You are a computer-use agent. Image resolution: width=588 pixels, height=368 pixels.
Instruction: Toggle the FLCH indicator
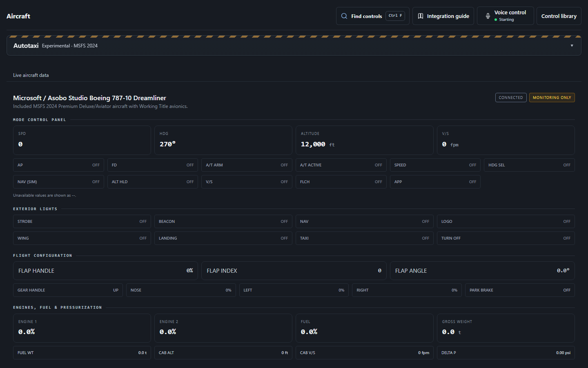click(x=341, y=182)
